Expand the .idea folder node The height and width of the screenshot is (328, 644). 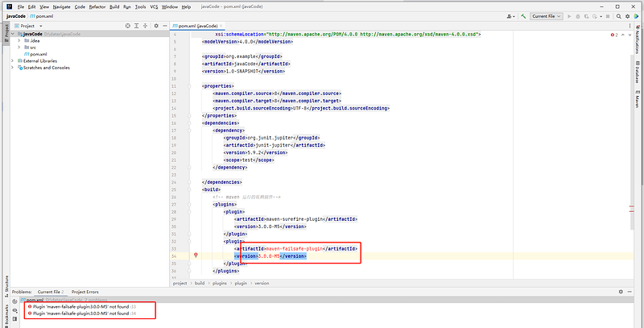19,40
